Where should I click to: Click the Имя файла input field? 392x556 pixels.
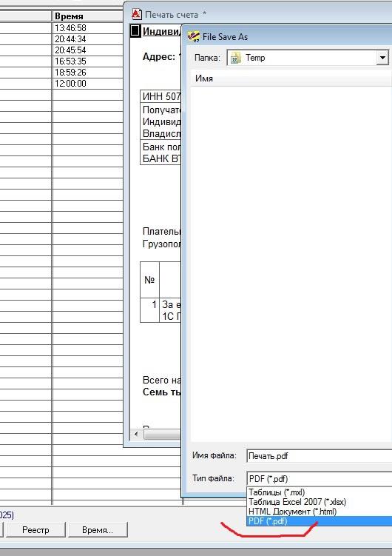click(x=319, y=456)
